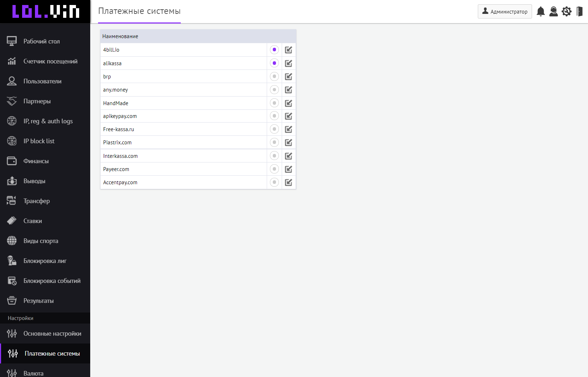The width and height of the screenshot is (588, 377).
Task: Open the support agent headset icon
Action: click(x=553, y=11)
